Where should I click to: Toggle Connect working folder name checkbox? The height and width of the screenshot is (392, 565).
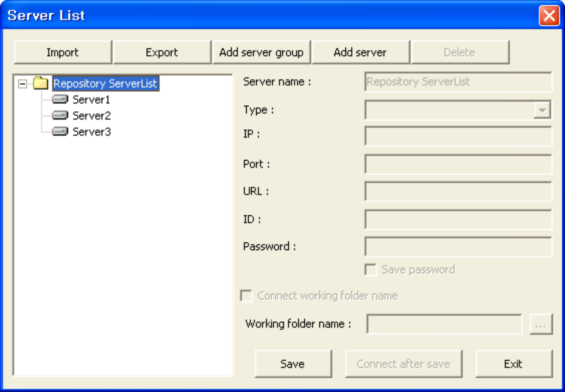click(246, 296)
